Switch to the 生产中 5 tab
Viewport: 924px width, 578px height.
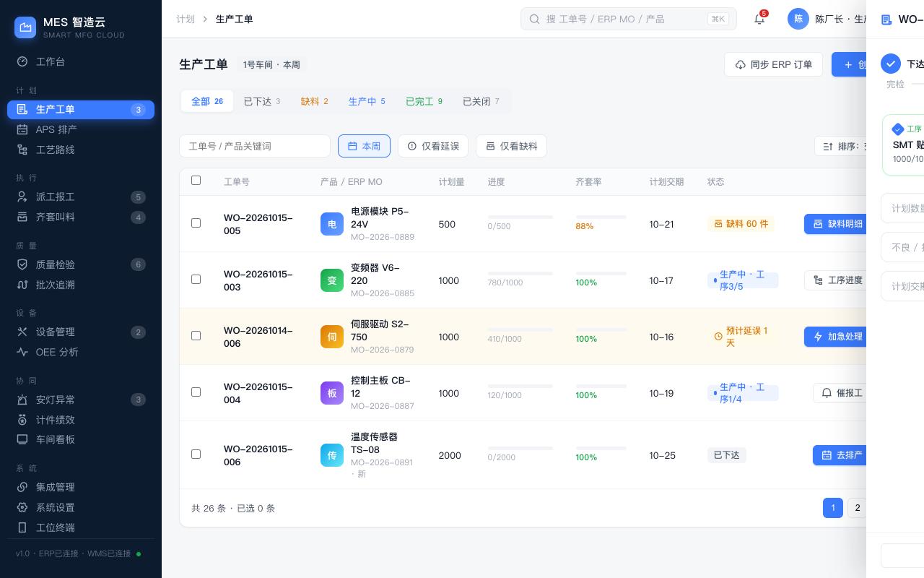click(367, 101)
